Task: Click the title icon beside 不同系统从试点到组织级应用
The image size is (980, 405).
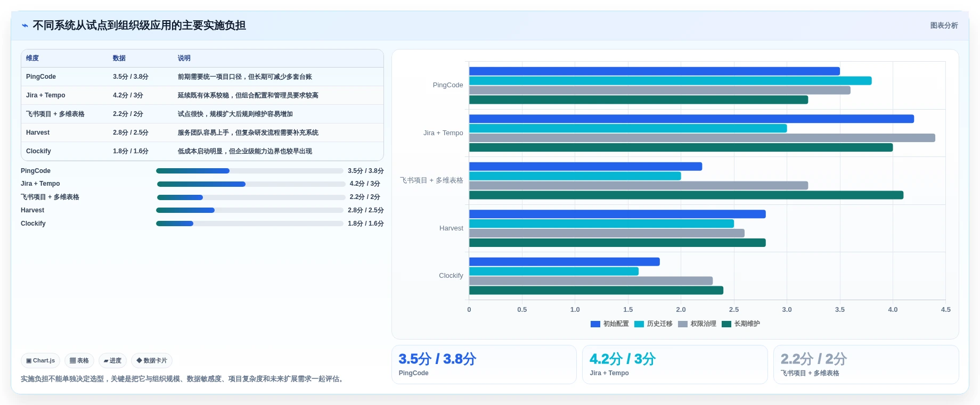Action: click(24, 26)
